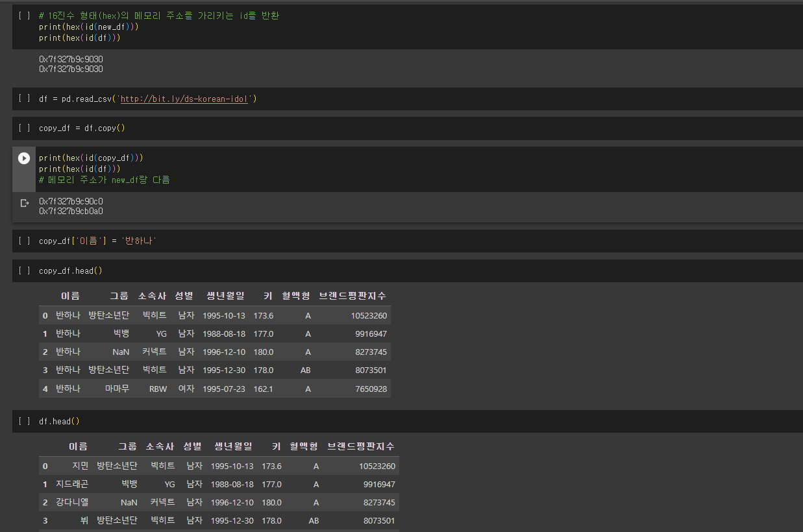Click 10523260 in the copy_df table
803x532 pixels.
[369, 316]
